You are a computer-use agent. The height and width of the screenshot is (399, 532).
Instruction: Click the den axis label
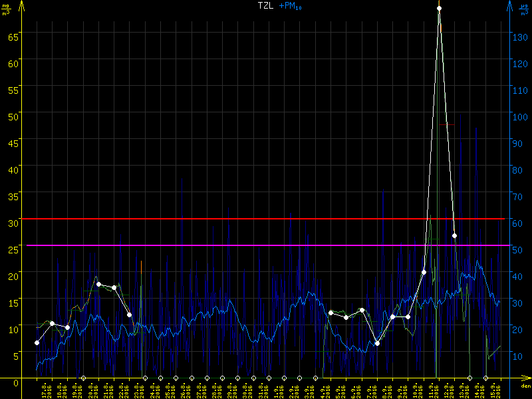(525, 386)
